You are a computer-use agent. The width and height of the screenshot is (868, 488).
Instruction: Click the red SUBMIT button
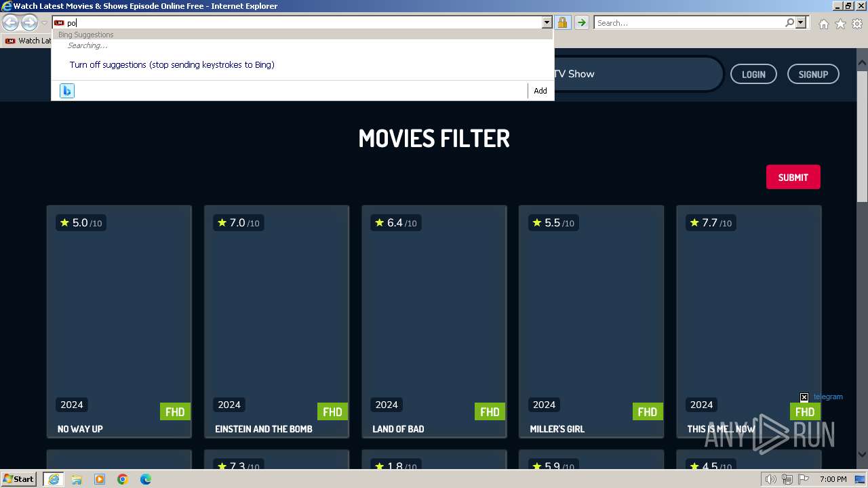[793, 177]
